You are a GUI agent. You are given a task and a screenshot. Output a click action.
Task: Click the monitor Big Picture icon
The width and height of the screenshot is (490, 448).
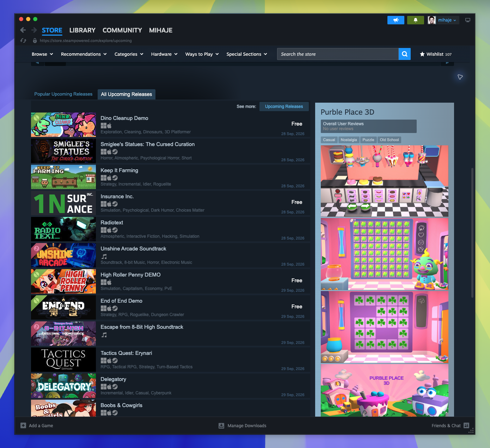tap(468, 20)
